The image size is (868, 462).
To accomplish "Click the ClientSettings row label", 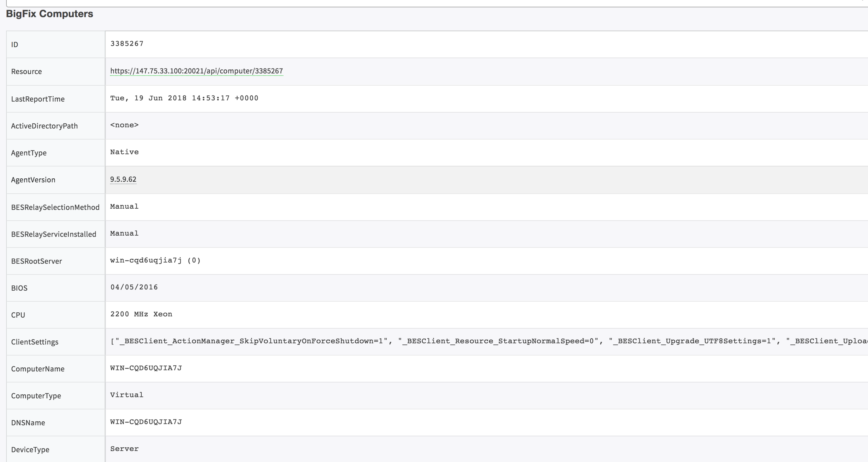I will 35,342.
